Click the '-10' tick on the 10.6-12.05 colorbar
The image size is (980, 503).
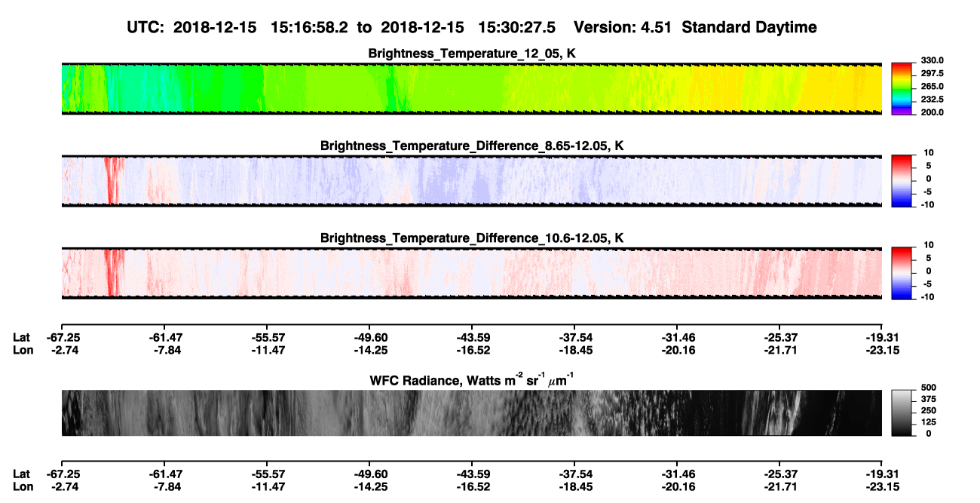(x=928, y=297)
